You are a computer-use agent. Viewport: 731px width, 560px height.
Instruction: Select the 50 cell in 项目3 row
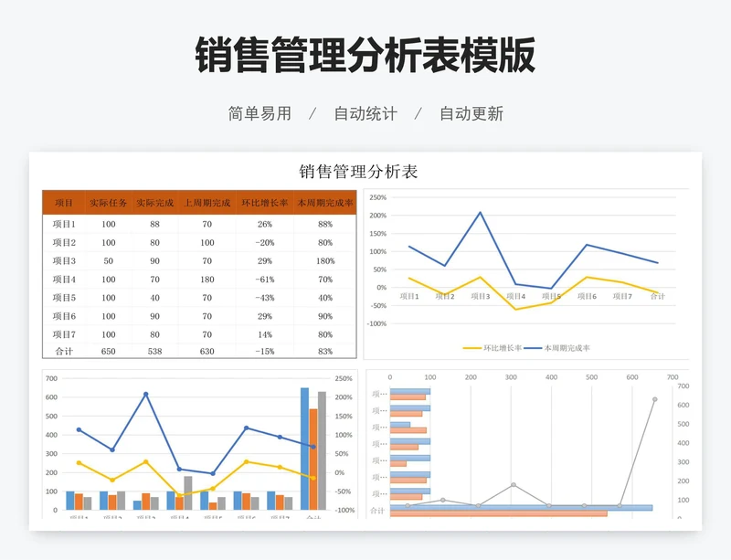(x=108, y=260)
